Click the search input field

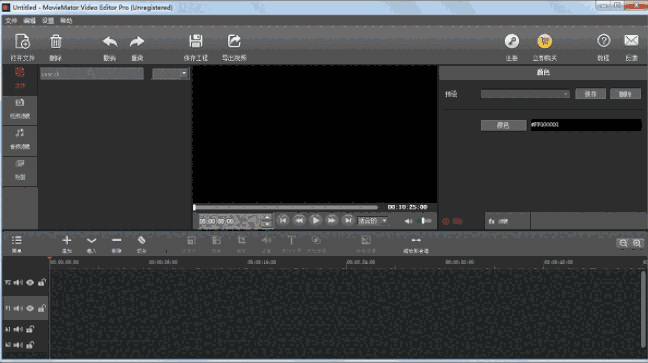(x=92, y=74)
